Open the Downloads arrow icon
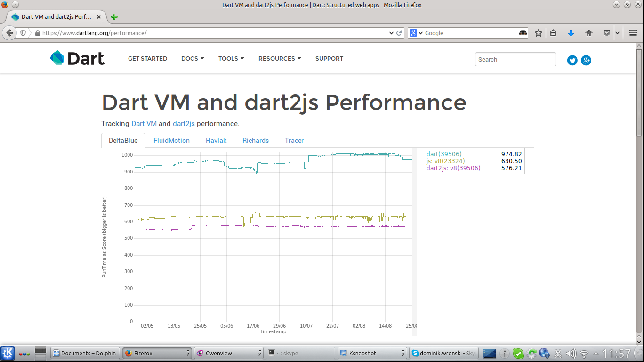Screen dimensions: 644x362 571,33
